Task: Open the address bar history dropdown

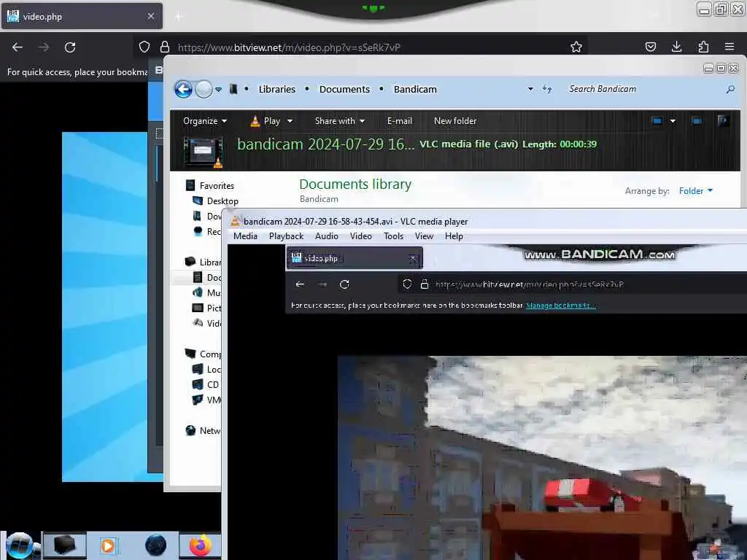Action: pos(530,89)
